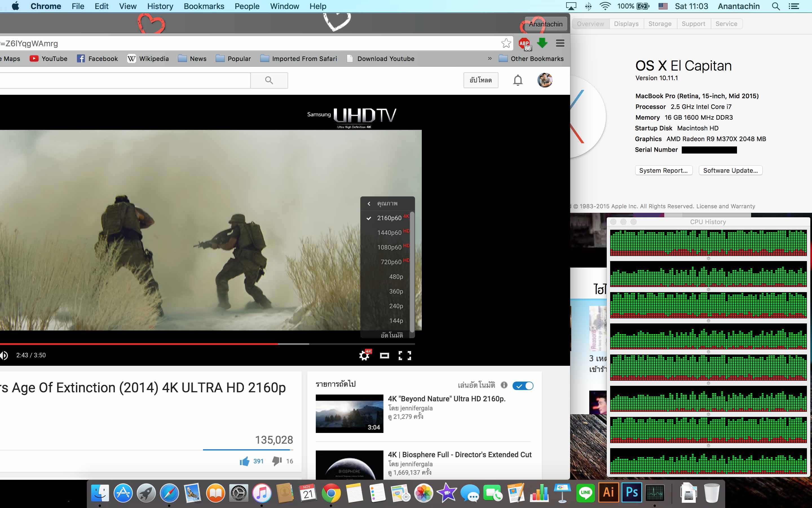Open the News bookmarks folder
Image resolution: width=812 pixels, height=508 pixels.
tap(192, 58)
